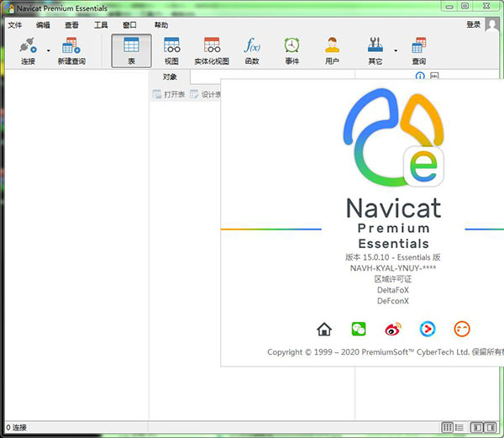Switch to list view in status bar
The height and width of the screenshot is (438, 504).
point(459,428)
